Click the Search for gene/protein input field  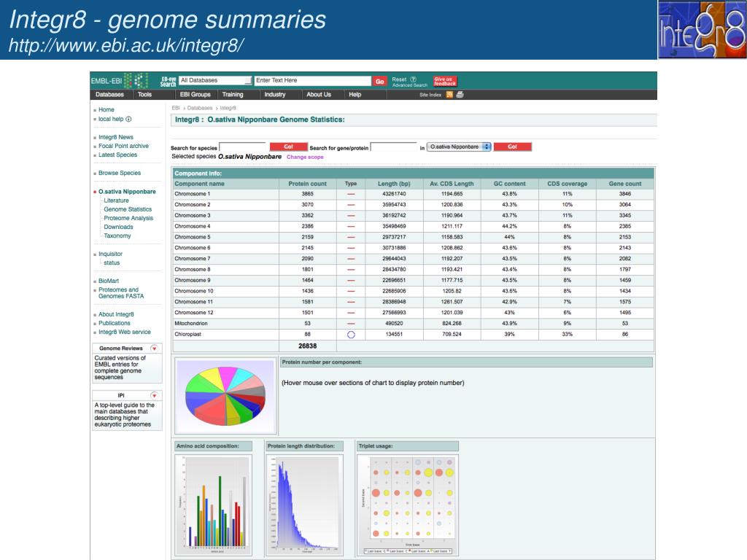pyautogui.click(x=393, y=147)
